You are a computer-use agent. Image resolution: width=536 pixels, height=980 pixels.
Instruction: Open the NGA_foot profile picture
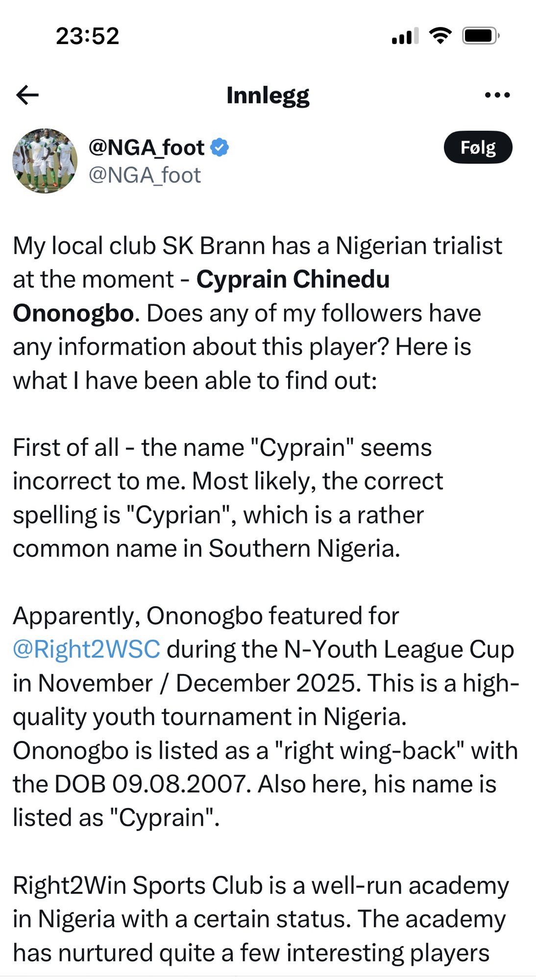tap(45, 161)
